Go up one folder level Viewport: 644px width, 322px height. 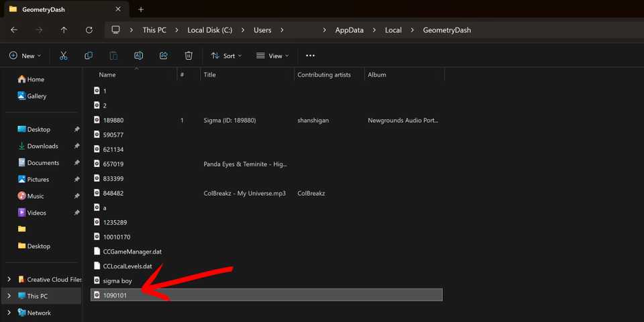pyautogui.click(x=64, y=30)
